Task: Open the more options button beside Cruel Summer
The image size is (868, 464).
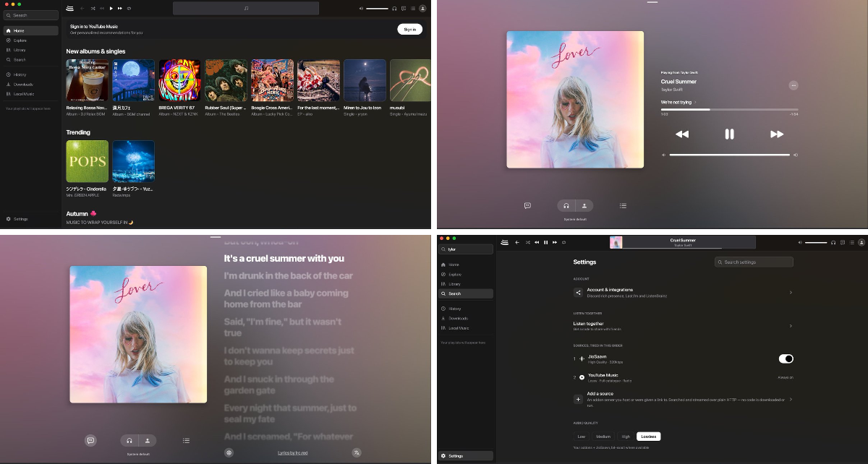Action: [793, 85]
